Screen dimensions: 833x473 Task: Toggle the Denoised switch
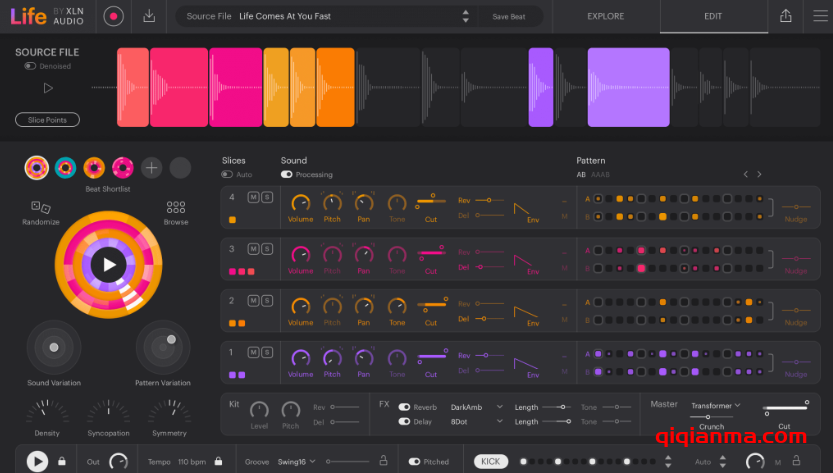[x=30, y=66]
